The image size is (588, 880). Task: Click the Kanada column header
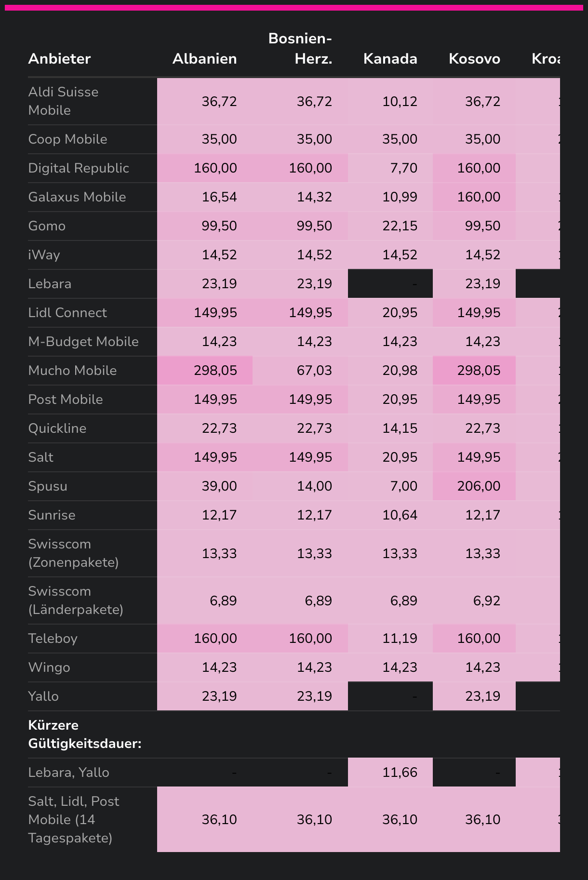point(390,59)
